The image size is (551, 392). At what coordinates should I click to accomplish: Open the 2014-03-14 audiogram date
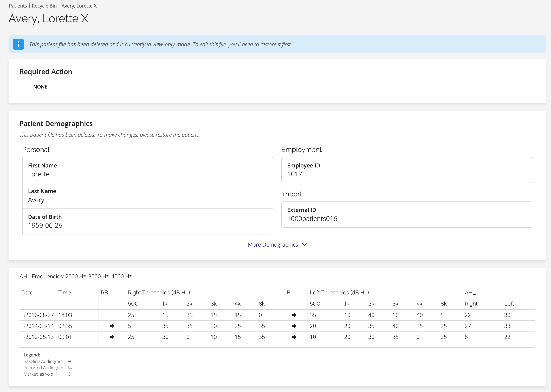[x=39, y=326]
